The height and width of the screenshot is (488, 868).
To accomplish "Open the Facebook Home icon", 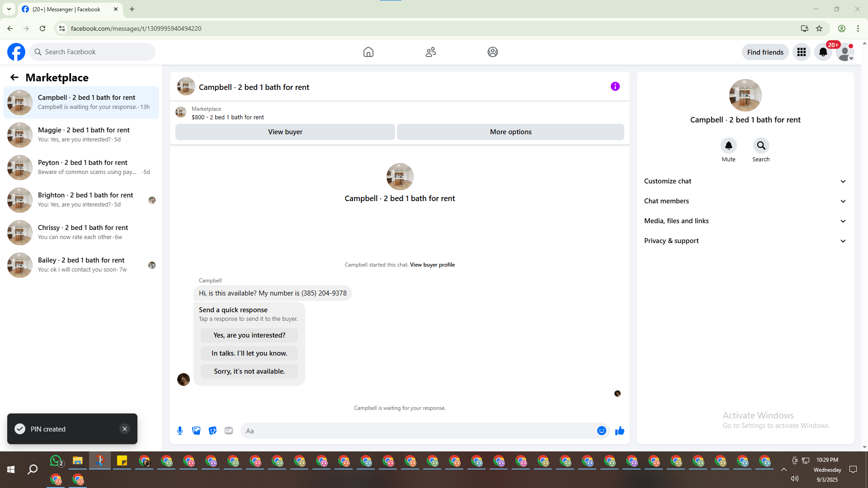I will [x=368, y=52].
